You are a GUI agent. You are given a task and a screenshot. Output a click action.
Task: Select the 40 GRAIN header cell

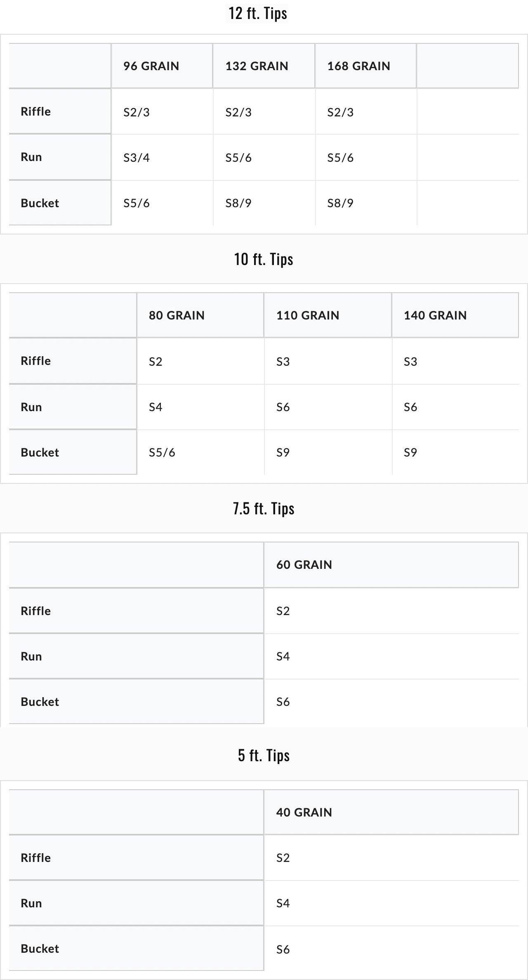[x=391, y=812]
